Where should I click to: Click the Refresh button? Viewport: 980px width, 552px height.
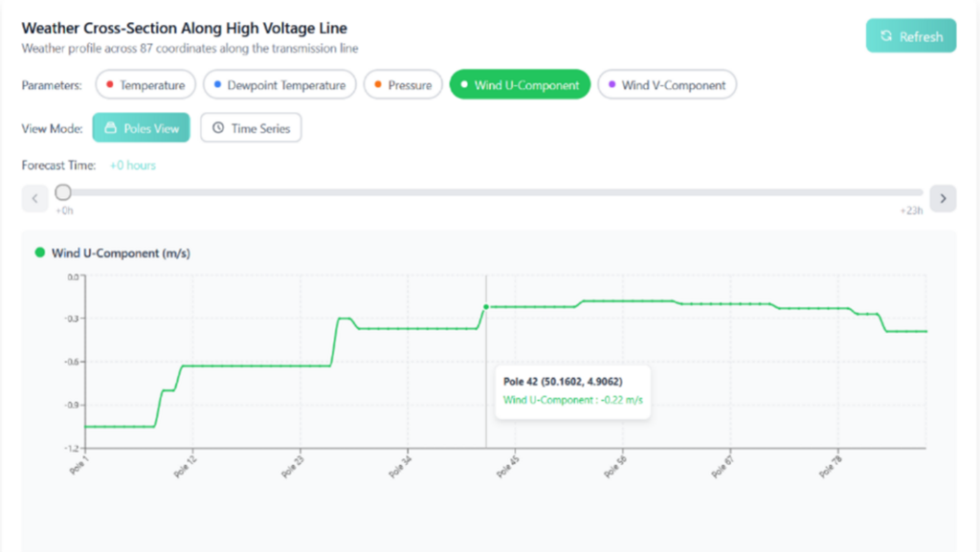[x=910, y=36]
